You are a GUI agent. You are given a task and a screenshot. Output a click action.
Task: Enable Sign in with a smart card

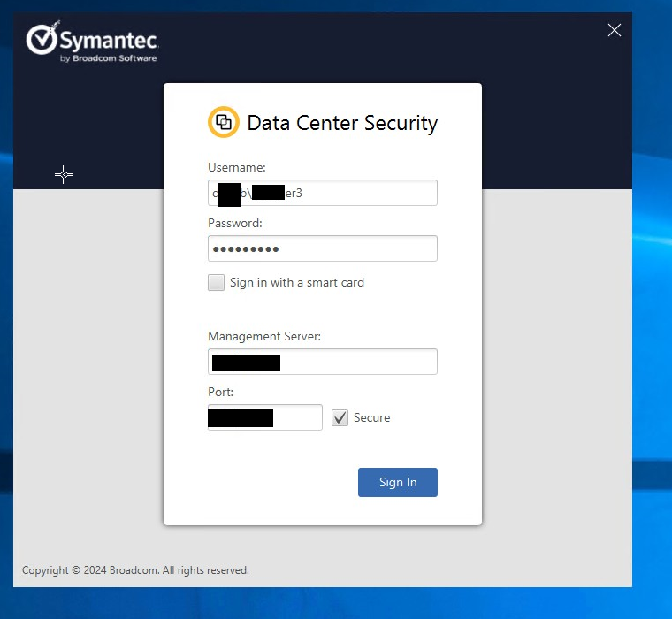pyautogui.click(x=216, y=282)
